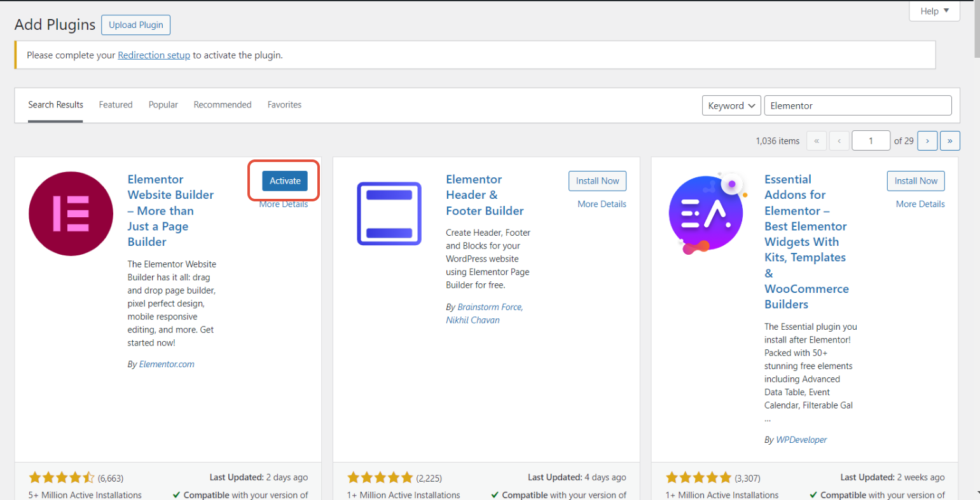Open the Help dropdown panel
The image size is (980, 500).
click(934, 11)
